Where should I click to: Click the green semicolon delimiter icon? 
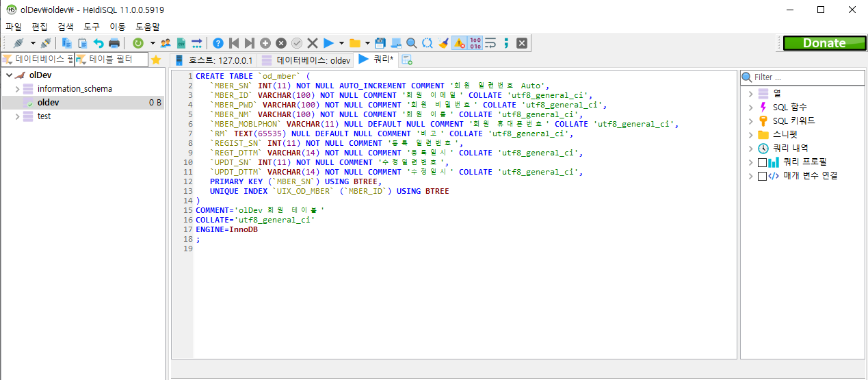click(x=506, y=43)
